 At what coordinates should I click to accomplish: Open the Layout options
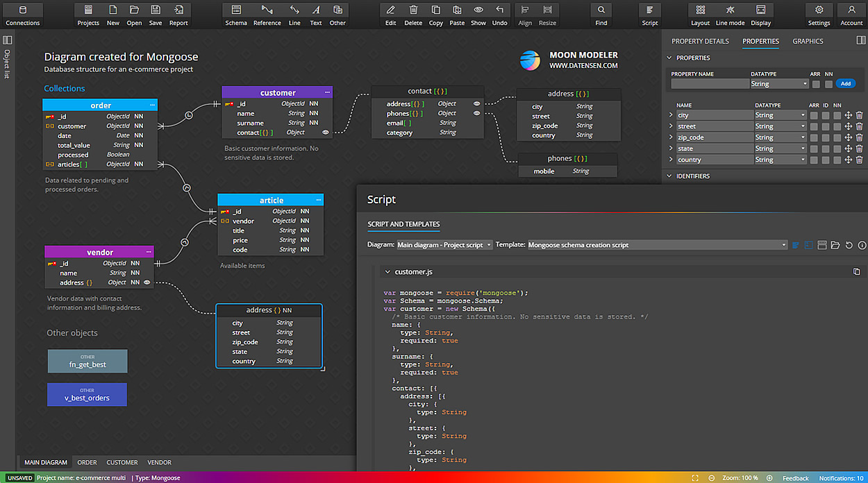pyautogui.click(x=701, y=15)
